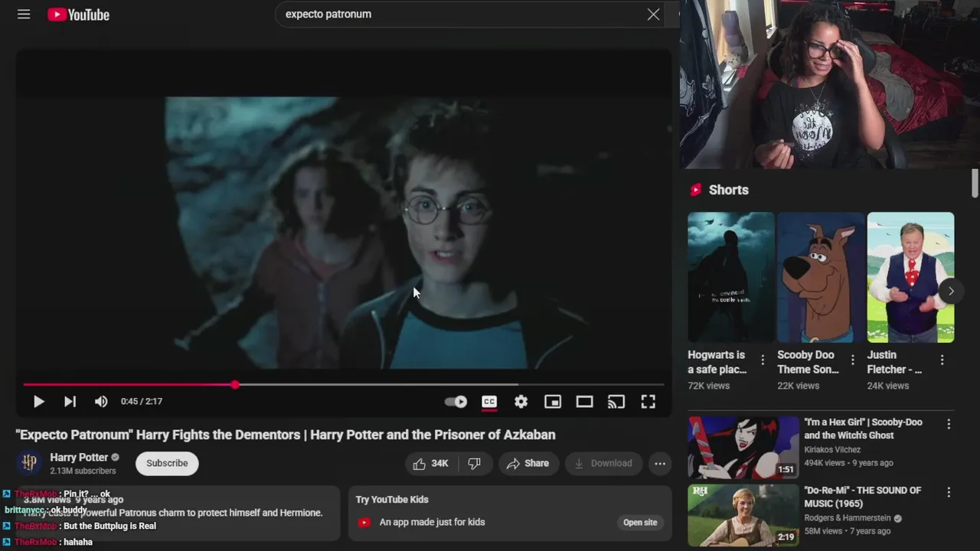Click the Shorts section heading icon
The image size is (980, 551).
(696, 190)
